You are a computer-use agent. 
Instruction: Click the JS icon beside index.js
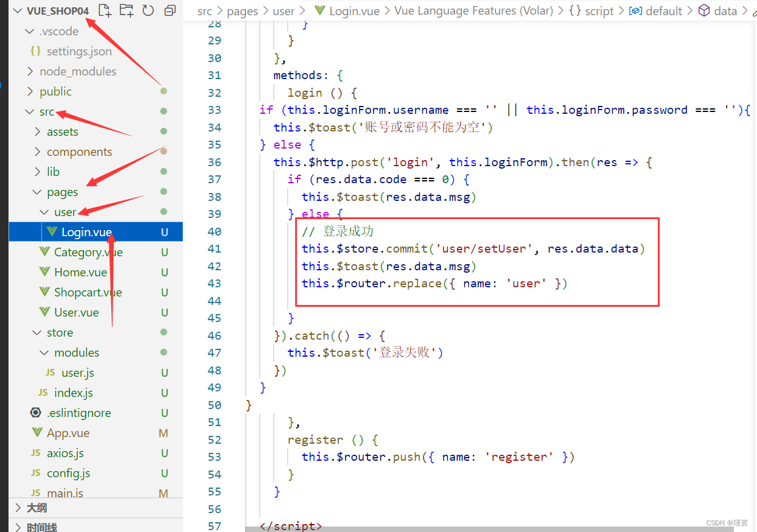(43, 393)
